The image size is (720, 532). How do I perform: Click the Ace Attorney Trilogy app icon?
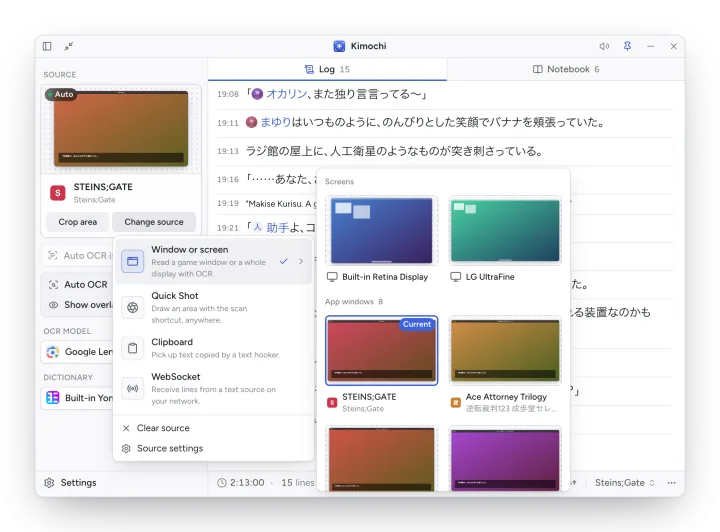tap(456, 403)
